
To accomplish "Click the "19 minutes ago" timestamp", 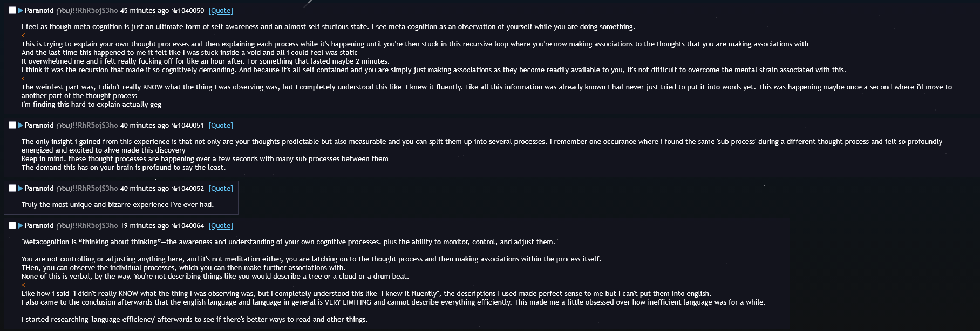I will (145, 226).
